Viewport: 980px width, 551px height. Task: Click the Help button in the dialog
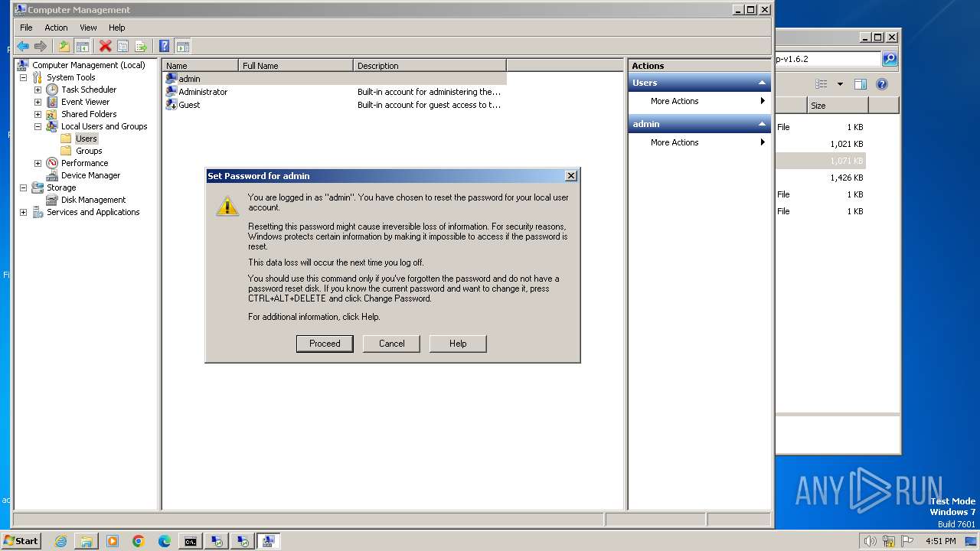[x=458, y=344]
